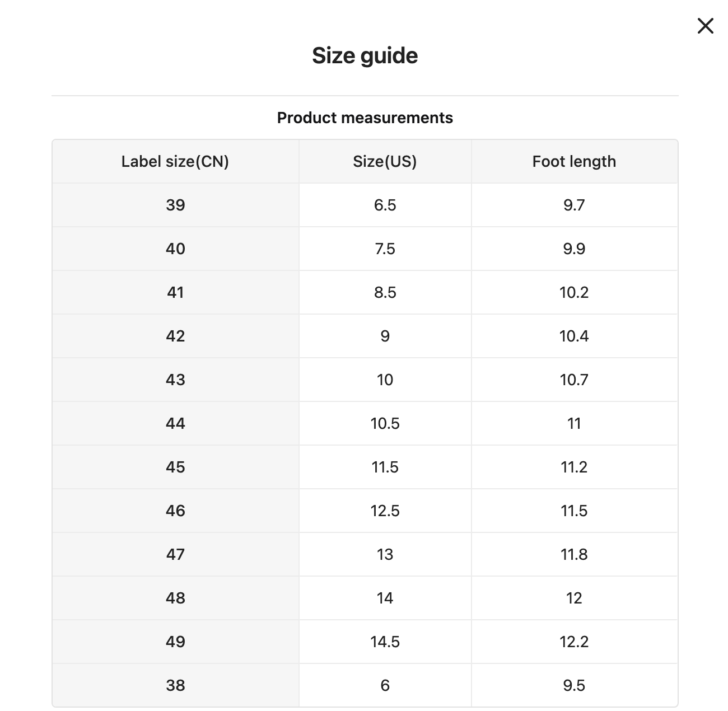Click the Size(US) column header

tap(385, 161)
